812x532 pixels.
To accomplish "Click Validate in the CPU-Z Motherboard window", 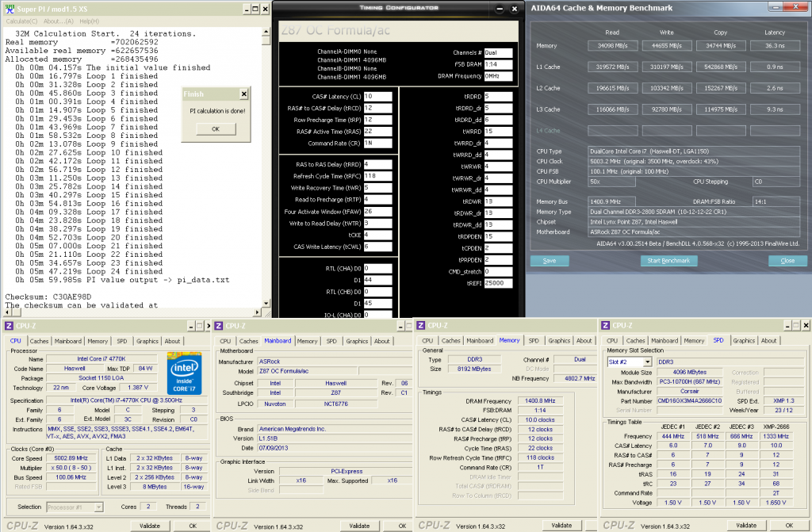I will point(359,526).
